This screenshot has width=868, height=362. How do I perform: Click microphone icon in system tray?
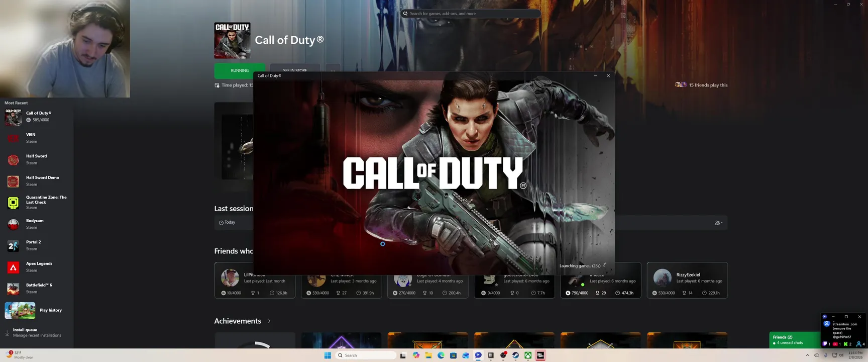[x=825, y=355]
